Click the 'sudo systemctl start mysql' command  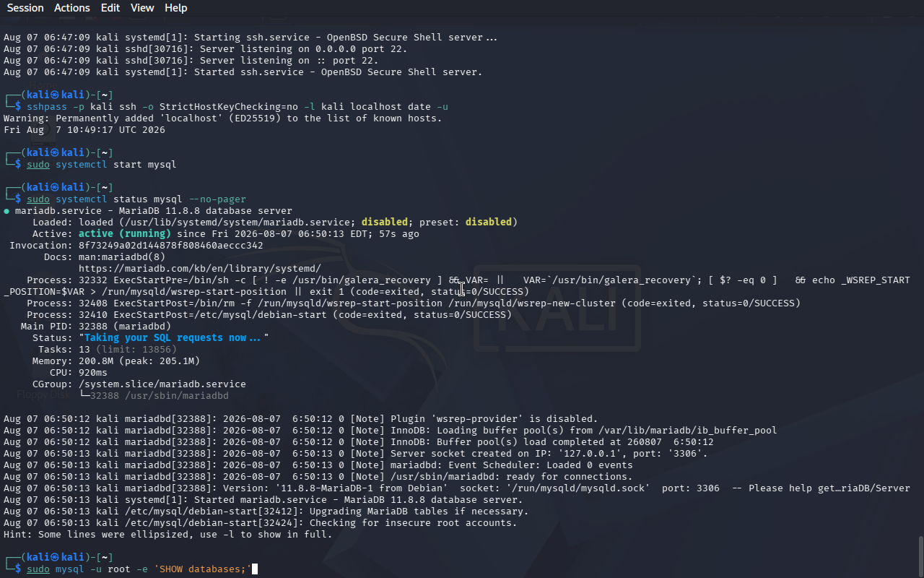102,165
